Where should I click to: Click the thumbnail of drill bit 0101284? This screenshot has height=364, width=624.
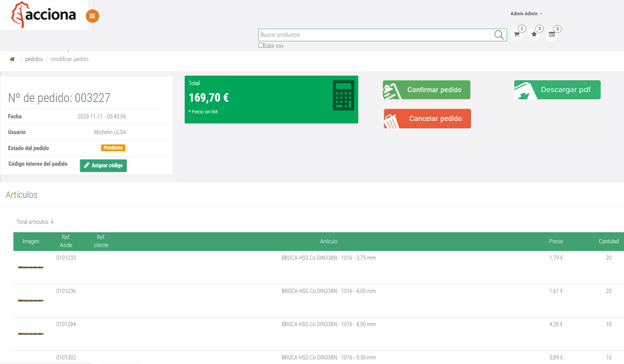click(x=31, y=334)
